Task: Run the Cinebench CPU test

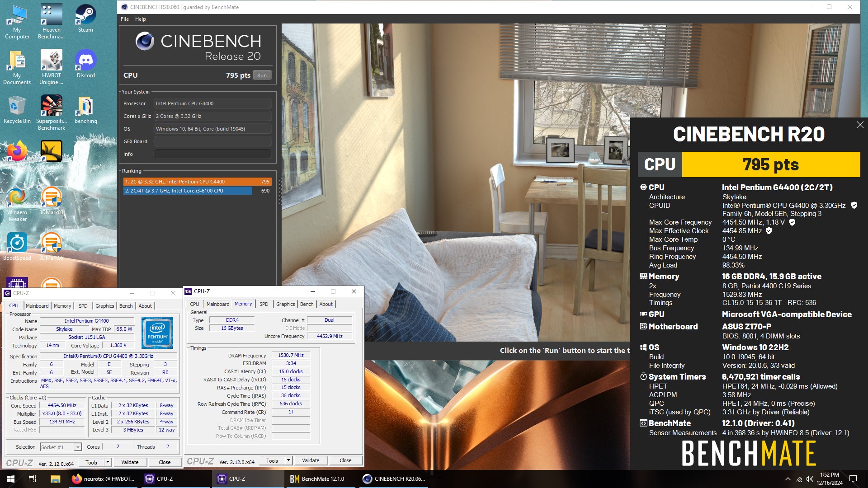Action: tap(262, 75)
